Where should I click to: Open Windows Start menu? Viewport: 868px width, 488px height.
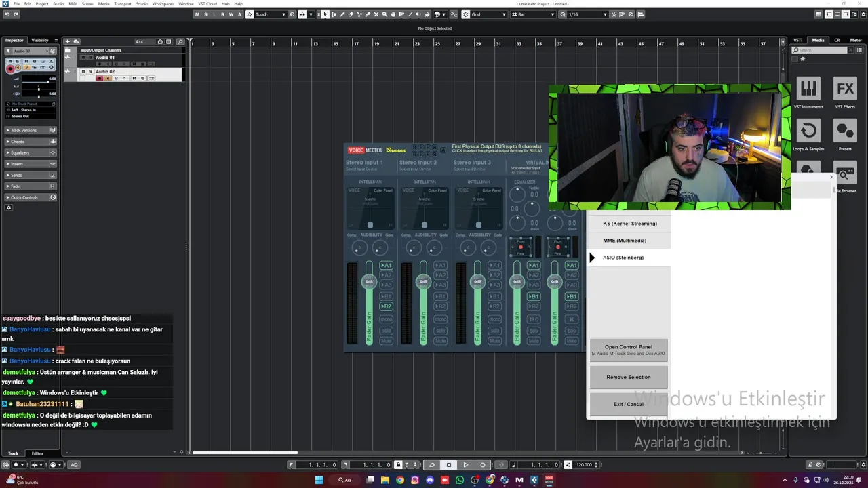(x=319, y=480)
